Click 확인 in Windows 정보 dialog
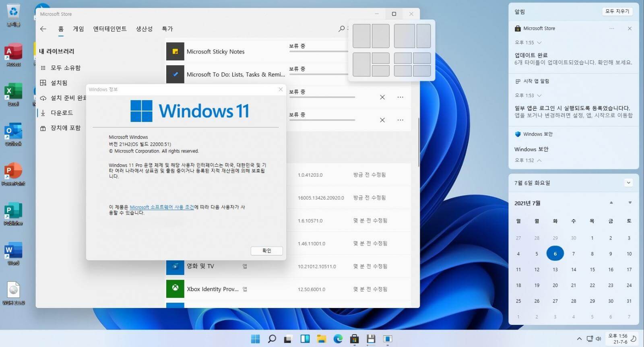This screenshot has height=347, width=644. point(266,250)
